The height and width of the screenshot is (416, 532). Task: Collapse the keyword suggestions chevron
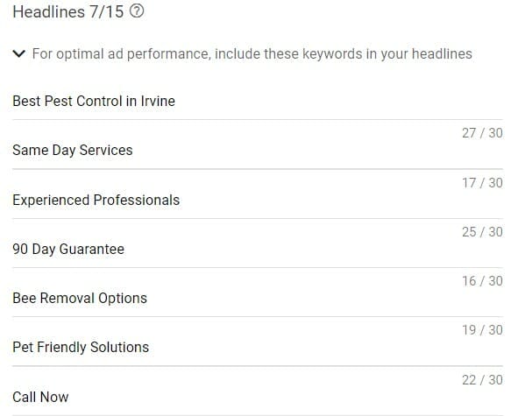click(x=19, y=53)
